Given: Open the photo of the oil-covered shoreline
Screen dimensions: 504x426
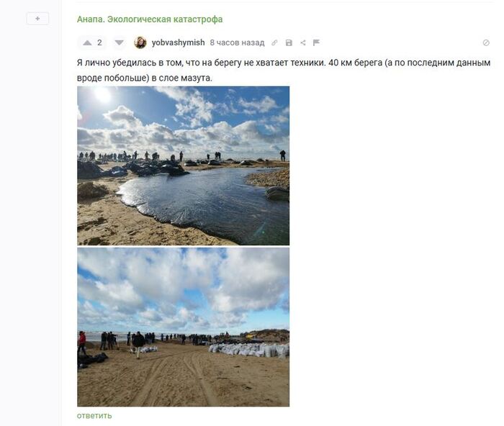Looking at the screenshot, I should tap(183, 166).
